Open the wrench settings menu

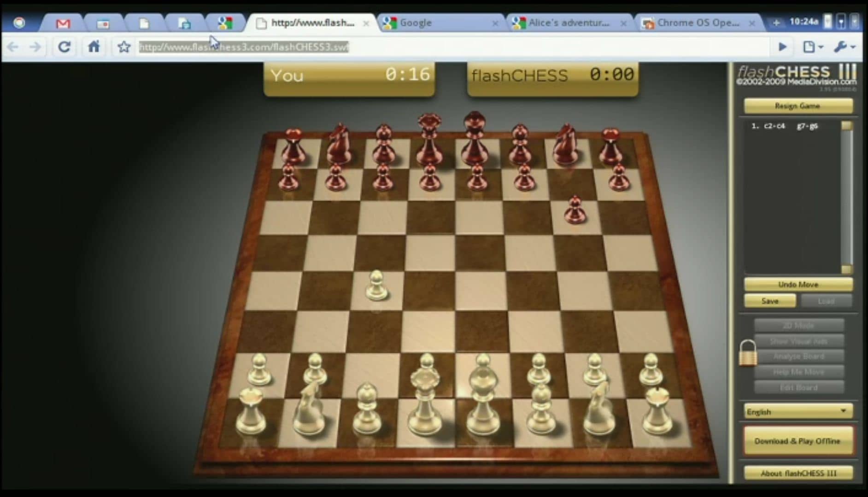(x=844, y=47)
